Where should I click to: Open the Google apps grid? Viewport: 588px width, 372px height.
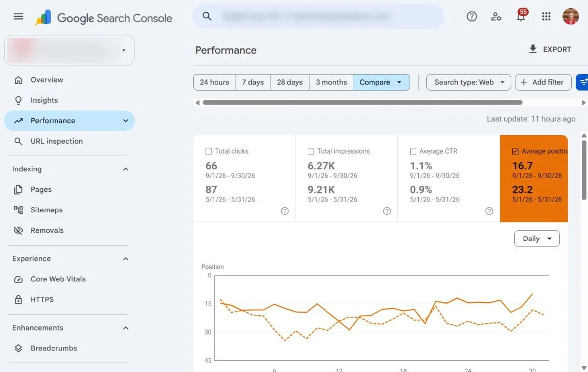click(x=546, y=16)
